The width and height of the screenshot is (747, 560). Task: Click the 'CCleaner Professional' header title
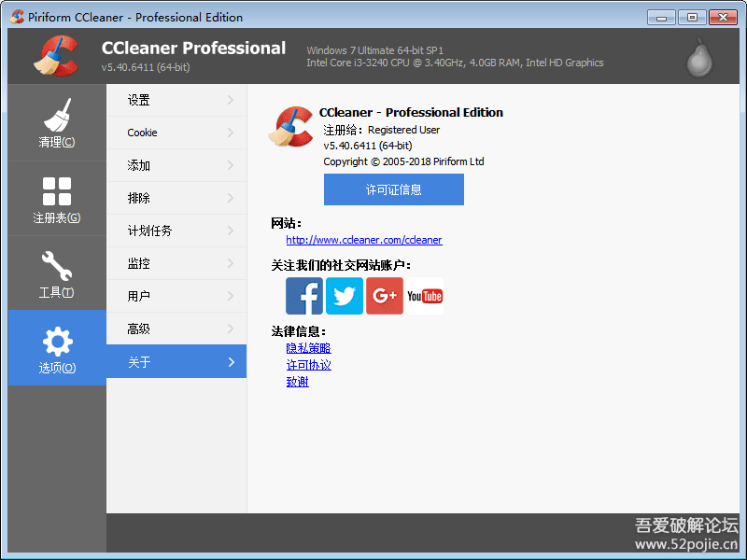click(193, 49)
